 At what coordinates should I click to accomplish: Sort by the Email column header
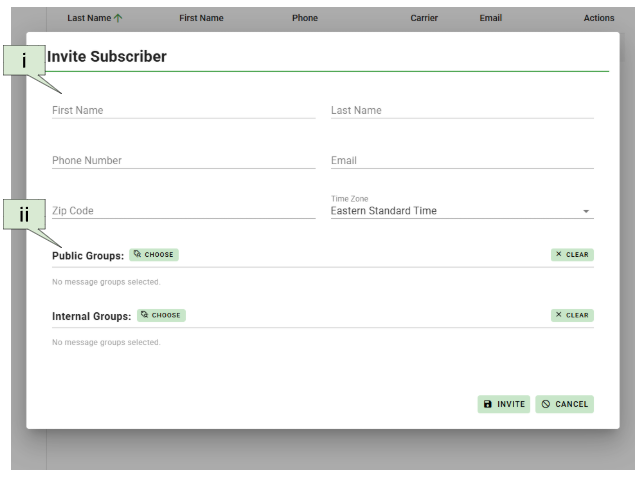point(490,18)
